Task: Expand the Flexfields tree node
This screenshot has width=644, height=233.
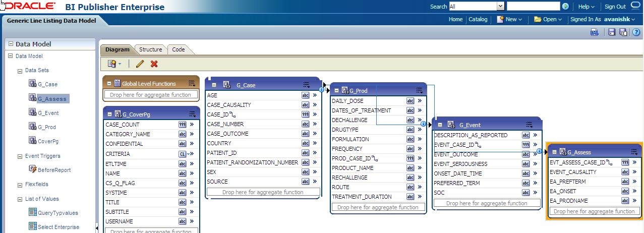Action: point(20,185)
